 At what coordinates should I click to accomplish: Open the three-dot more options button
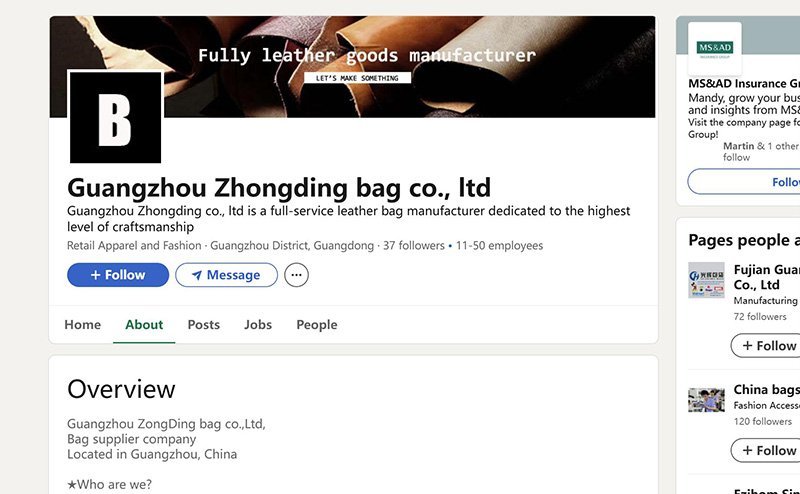(x=296, y=275)
